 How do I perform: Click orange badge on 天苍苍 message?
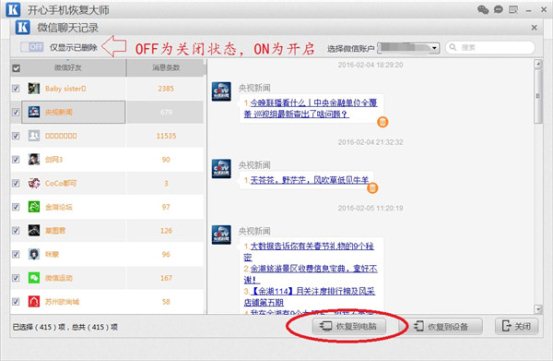[372, 188]
